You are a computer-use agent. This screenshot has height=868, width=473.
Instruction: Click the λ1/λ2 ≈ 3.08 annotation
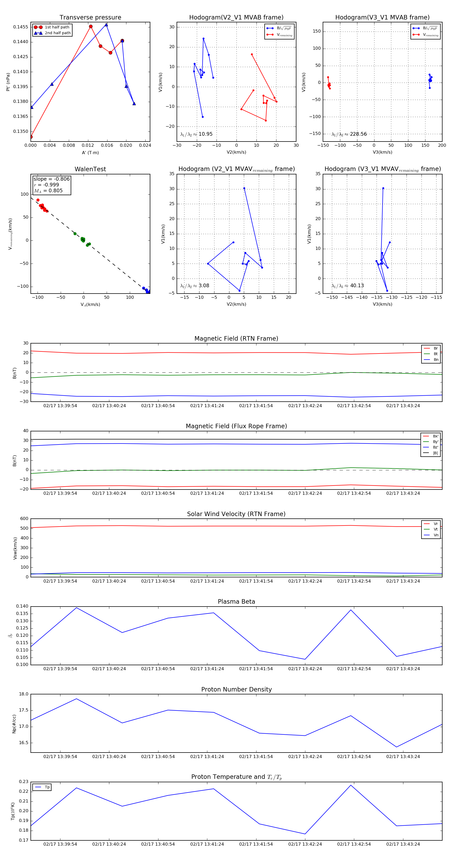pos(194,286)
